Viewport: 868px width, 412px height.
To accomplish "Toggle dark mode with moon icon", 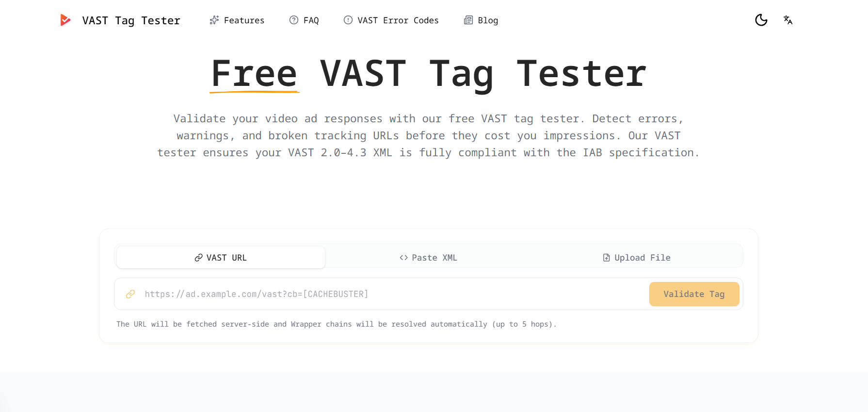I will [x=761, y=20].
